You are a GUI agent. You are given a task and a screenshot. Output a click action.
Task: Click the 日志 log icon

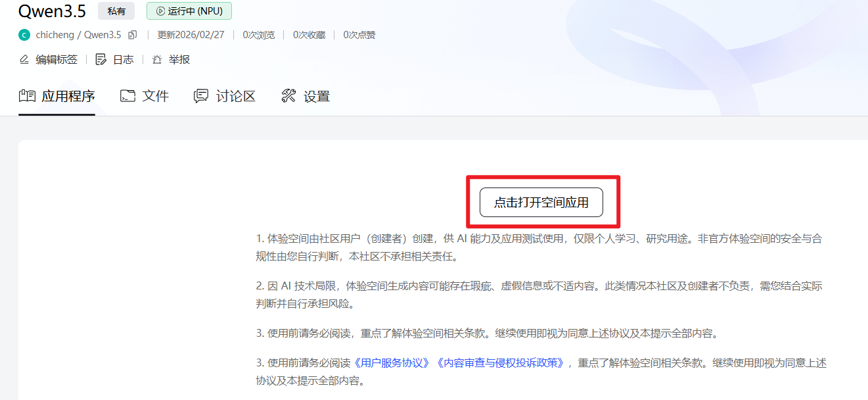[x=101, y=59]
